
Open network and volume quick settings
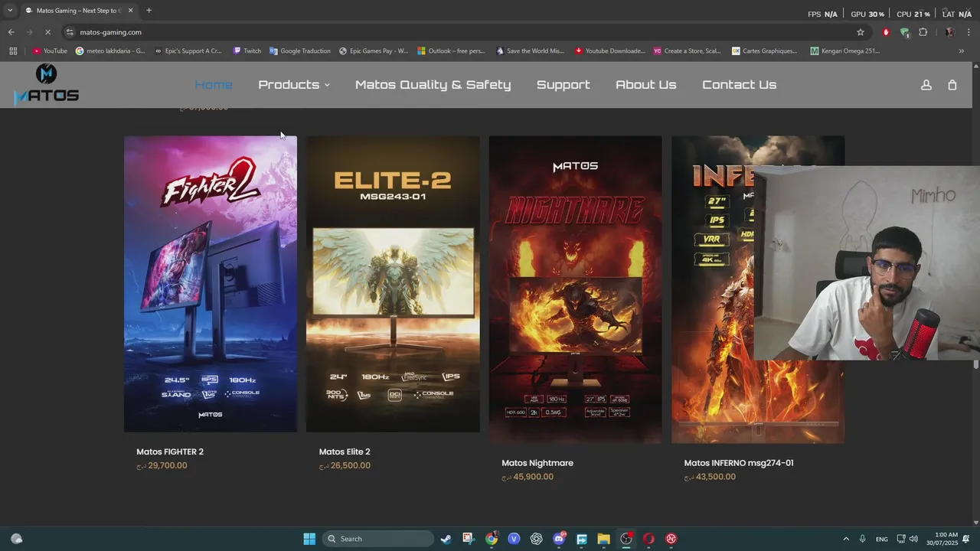point(907,539)
